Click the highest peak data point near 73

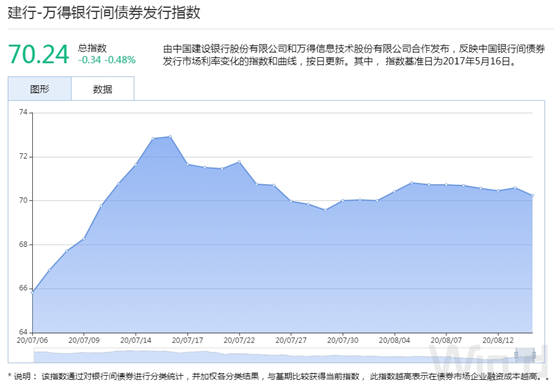pos(170,136)
